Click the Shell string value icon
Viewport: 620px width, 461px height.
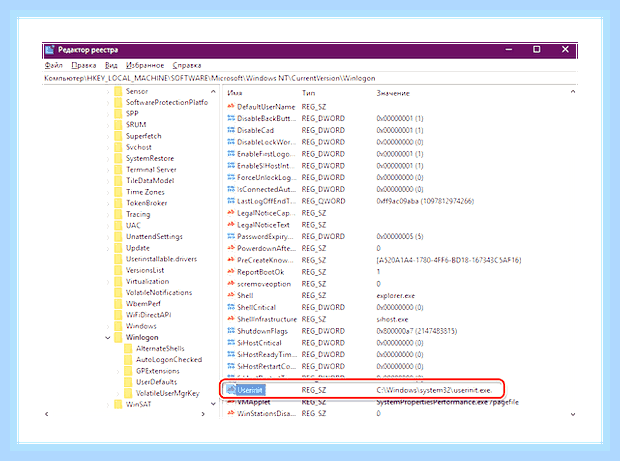(x=231, y=295)
